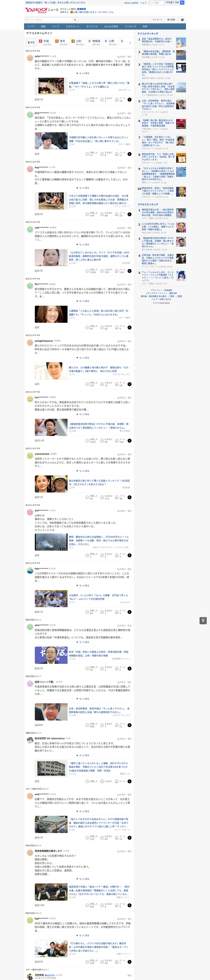This screenshot has width=210, height=980.
Task: Click the blue header search button
Action: click(x=182, y=3)
